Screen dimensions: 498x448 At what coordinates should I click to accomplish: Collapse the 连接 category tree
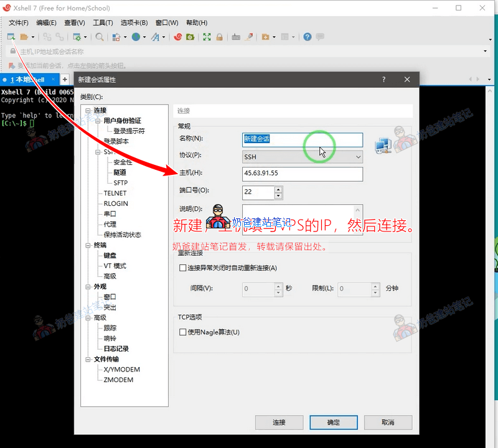(89, 110)
